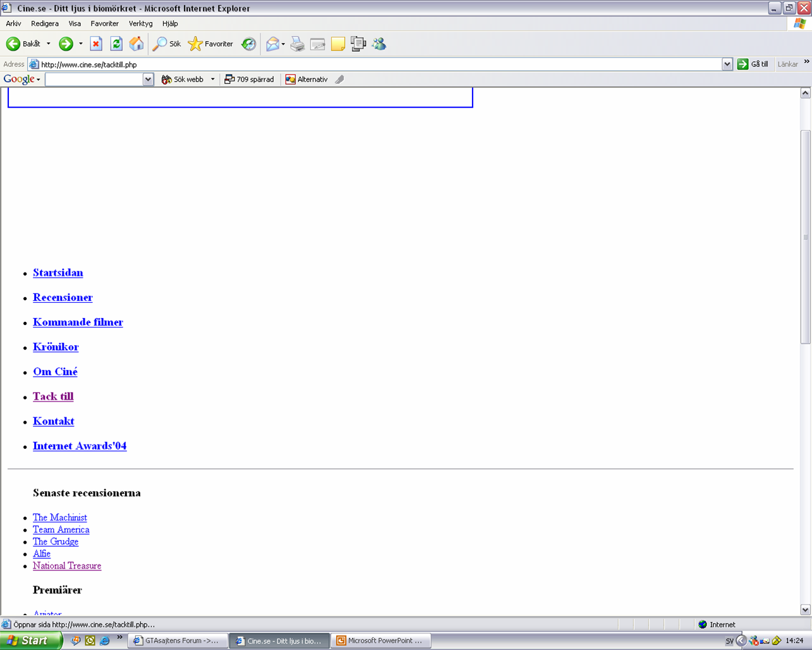Click the Refresh page icon
Viewport: 812px width, 650px height.
(x=116, y=44)
